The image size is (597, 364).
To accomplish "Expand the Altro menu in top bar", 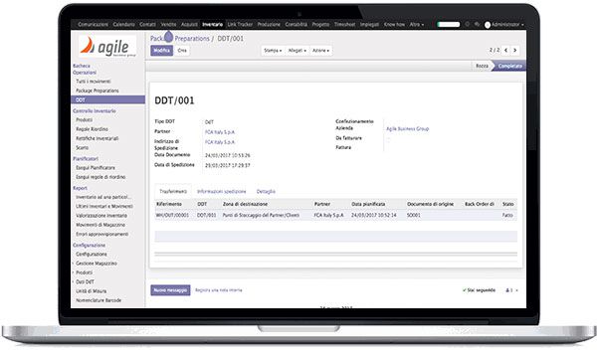I will [417, 25].
